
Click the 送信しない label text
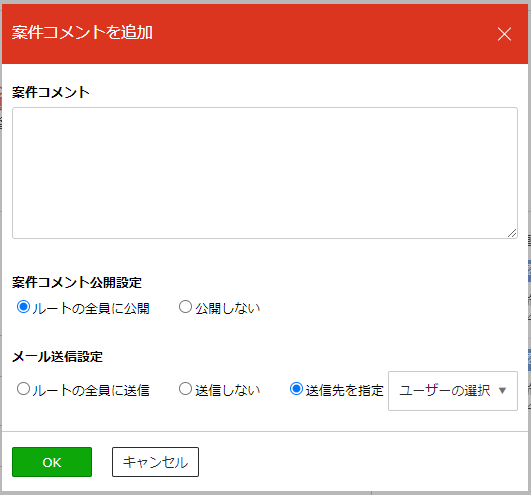[228, 390]
